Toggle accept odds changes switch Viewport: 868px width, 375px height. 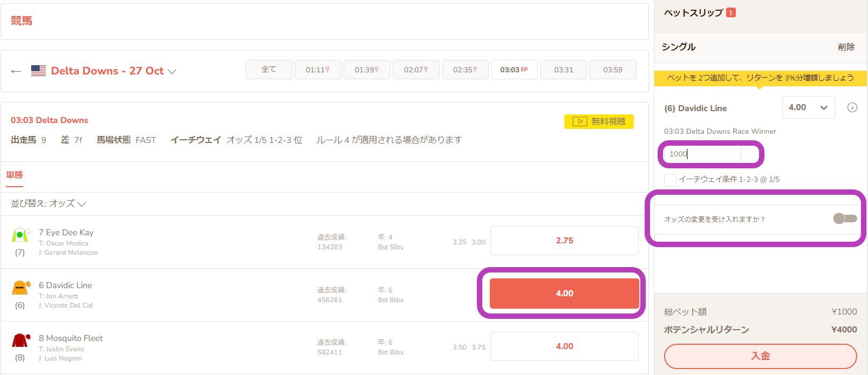[845, 219]
